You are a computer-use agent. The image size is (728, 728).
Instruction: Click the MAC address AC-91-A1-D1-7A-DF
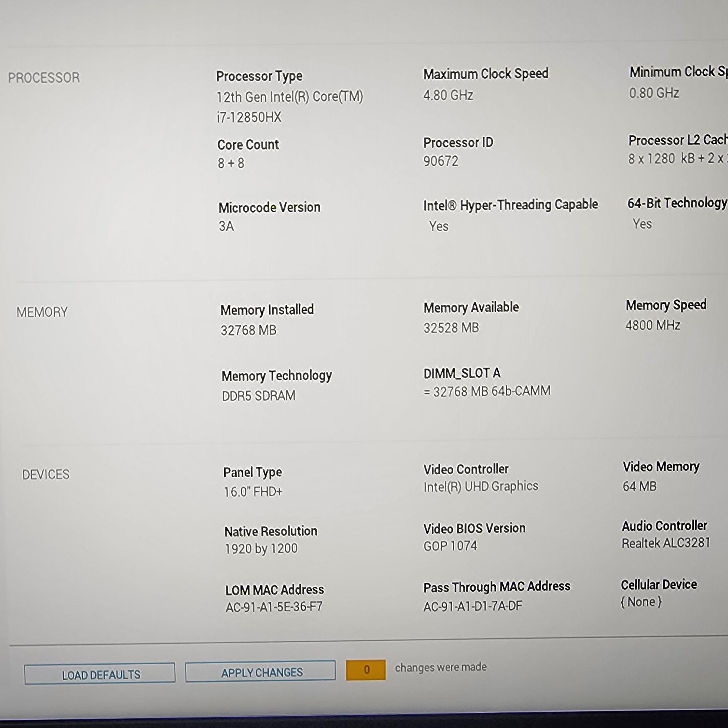click(x=473, y=606)
